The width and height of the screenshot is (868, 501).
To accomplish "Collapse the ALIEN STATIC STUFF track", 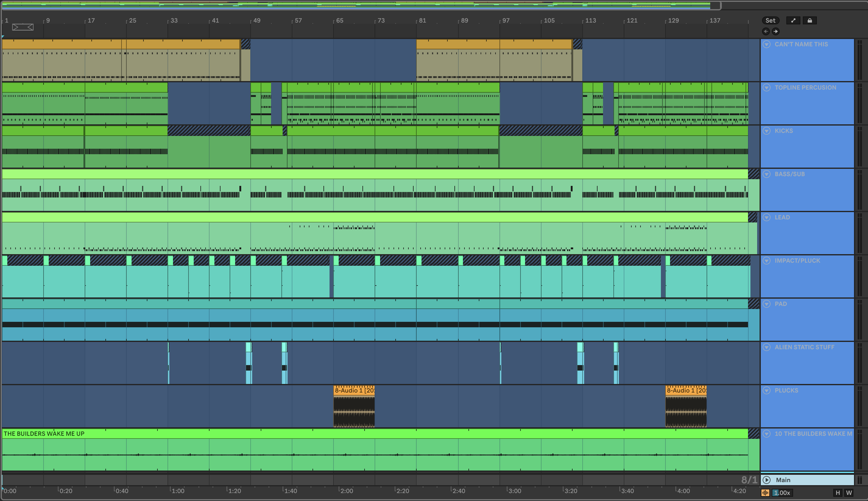I will point(767,347).
